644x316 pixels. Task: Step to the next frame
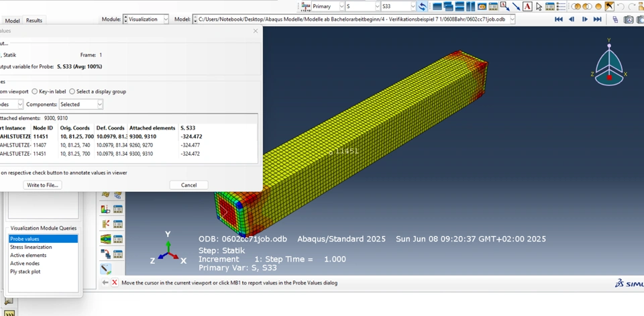point(585,19)
